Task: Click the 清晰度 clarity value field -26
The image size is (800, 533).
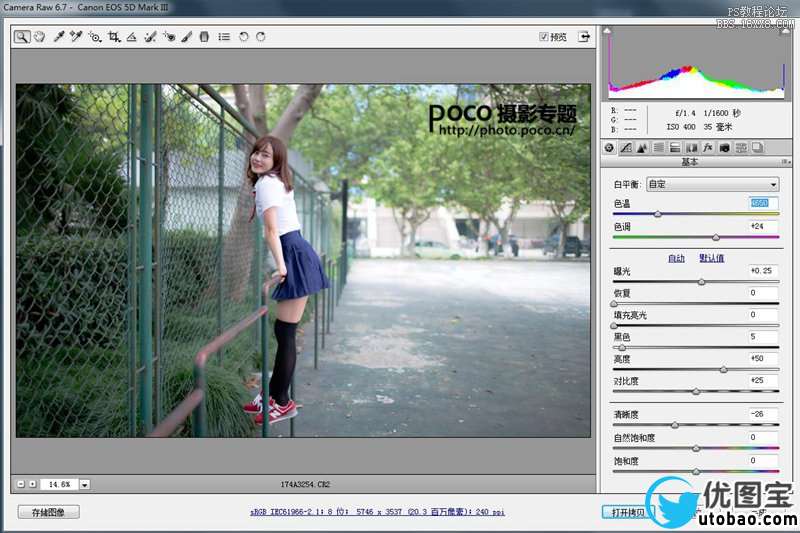Action: point(763,414)
